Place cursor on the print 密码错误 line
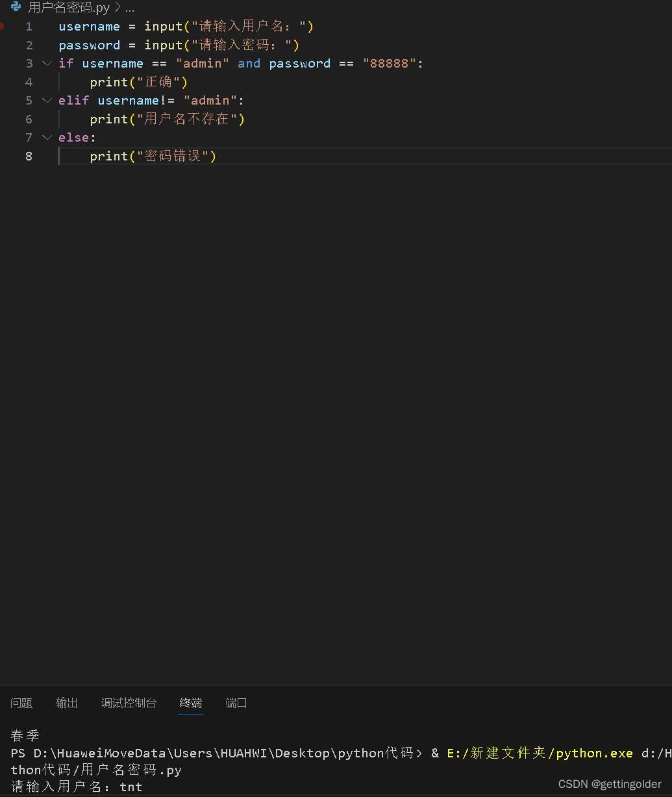672x797 pixels. pos(153,156)
